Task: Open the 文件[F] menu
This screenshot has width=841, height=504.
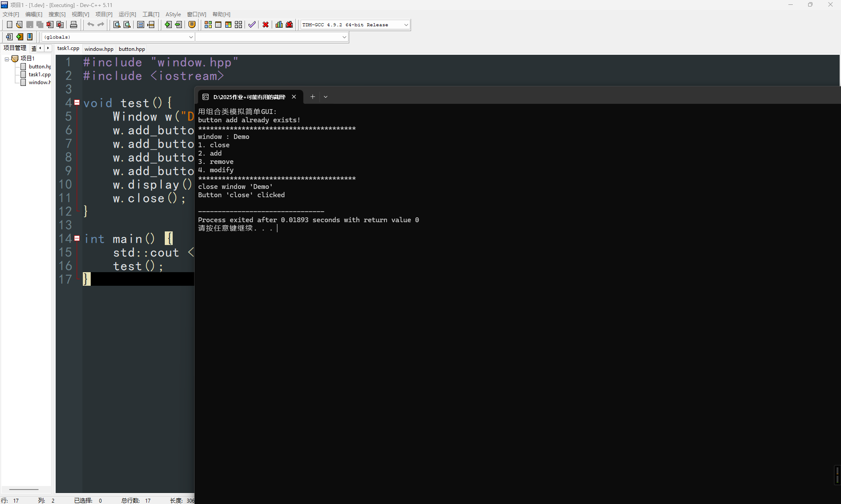Action: pos(11,14)
